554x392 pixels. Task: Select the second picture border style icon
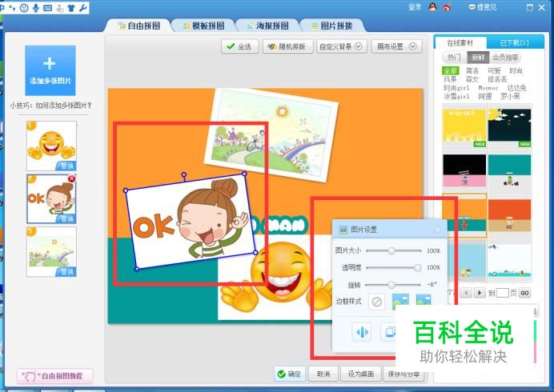(x=424, y=301)
